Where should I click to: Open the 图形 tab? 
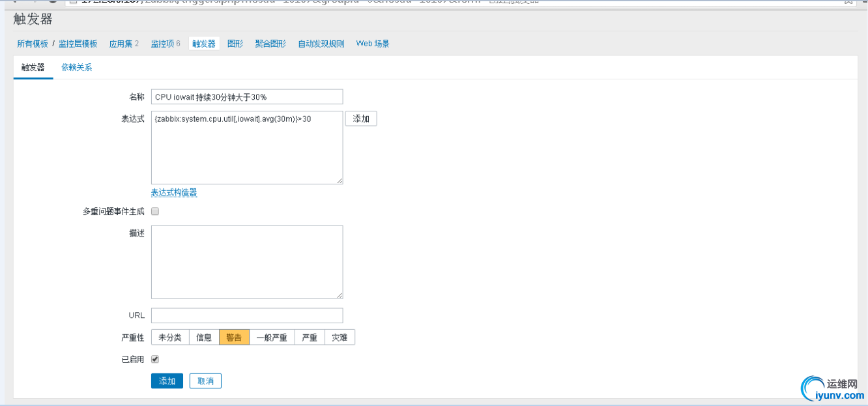[235, 44]
